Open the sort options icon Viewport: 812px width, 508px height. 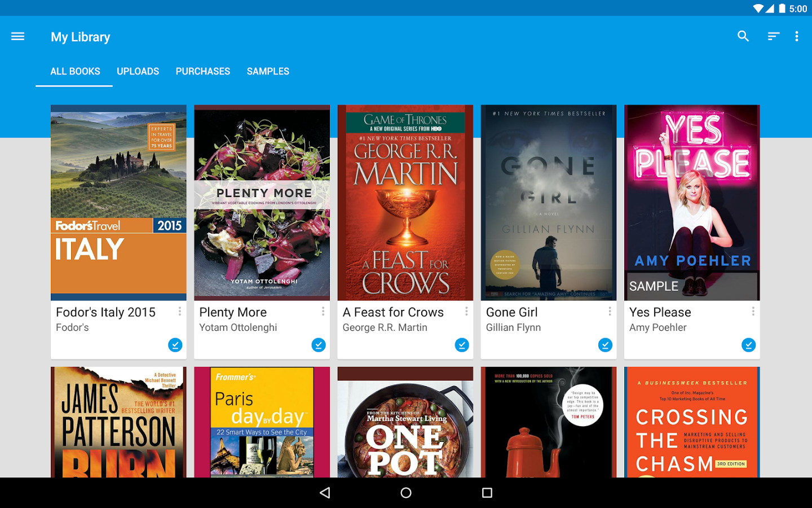[x=773, y=36]
